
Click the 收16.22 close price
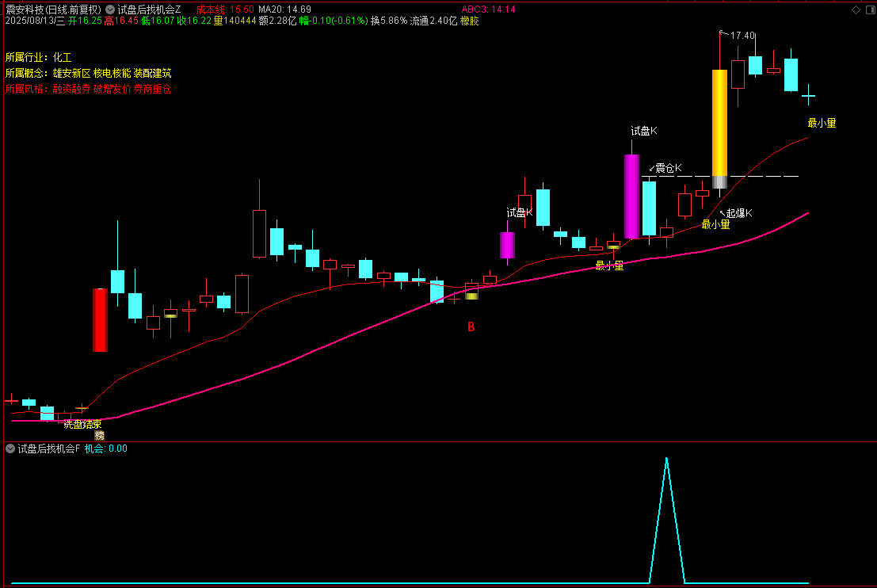(x=194, y=21)
